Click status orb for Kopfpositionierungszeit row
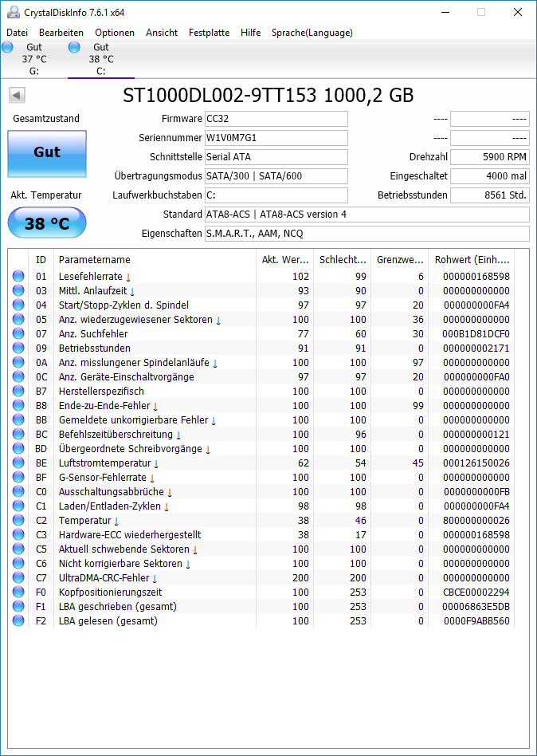This screenshot has height=756, width=537. tap(18, 592)
